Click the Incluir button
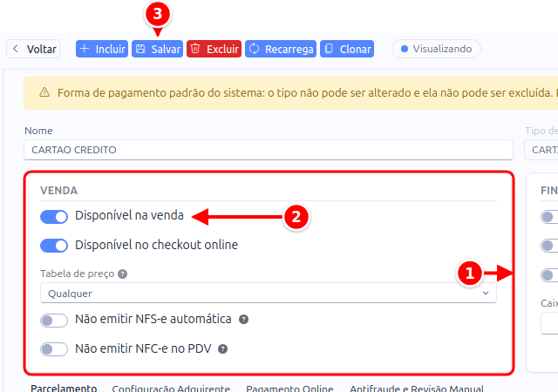558x392 pixels. tap(102, 49)
